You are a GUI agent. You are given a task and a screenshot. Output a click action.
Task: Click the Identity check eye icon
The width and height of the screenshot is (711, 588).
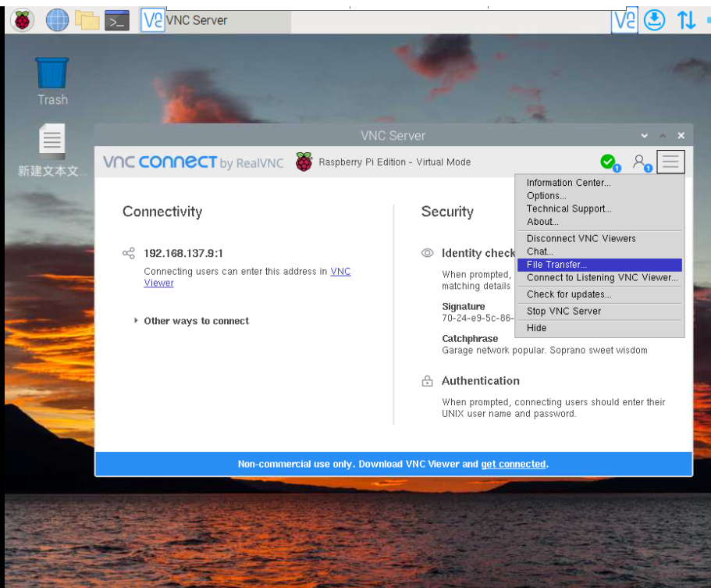(x=427, y=253)
